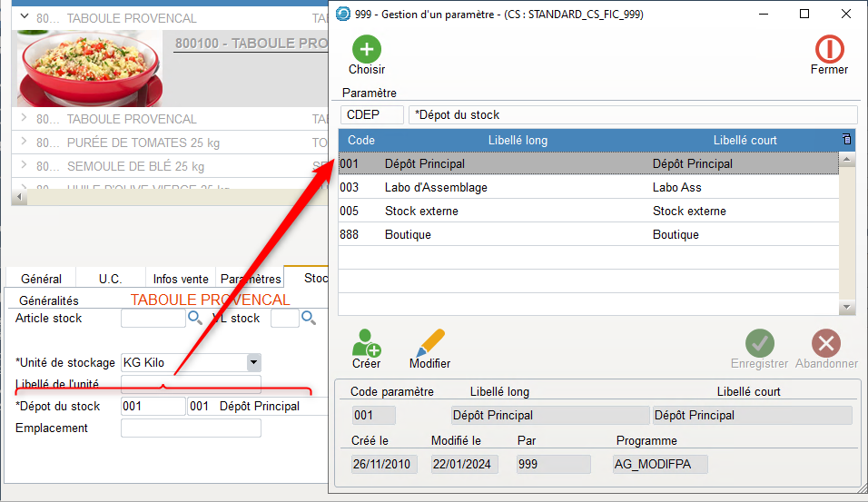868x502 pixels.
Task: Click the green Choisir plus icon
Action: pyautogui.click(x=367, y=49)
